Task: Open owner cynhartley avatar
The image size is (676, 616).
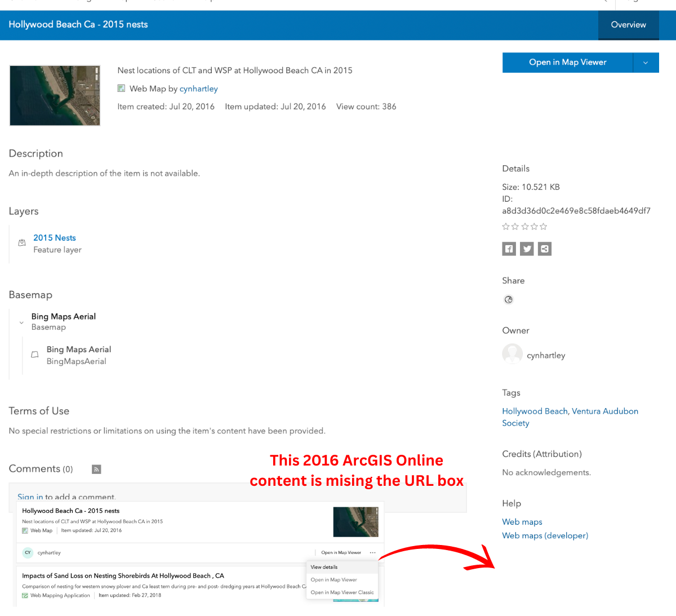Action: coord(512,354)
